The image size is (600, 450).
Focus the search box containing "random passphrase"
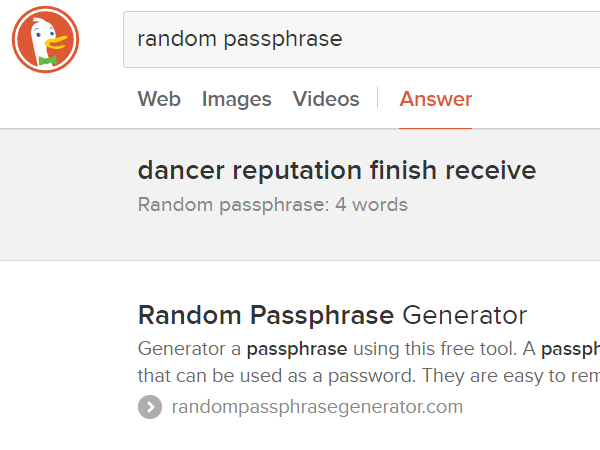360,39
